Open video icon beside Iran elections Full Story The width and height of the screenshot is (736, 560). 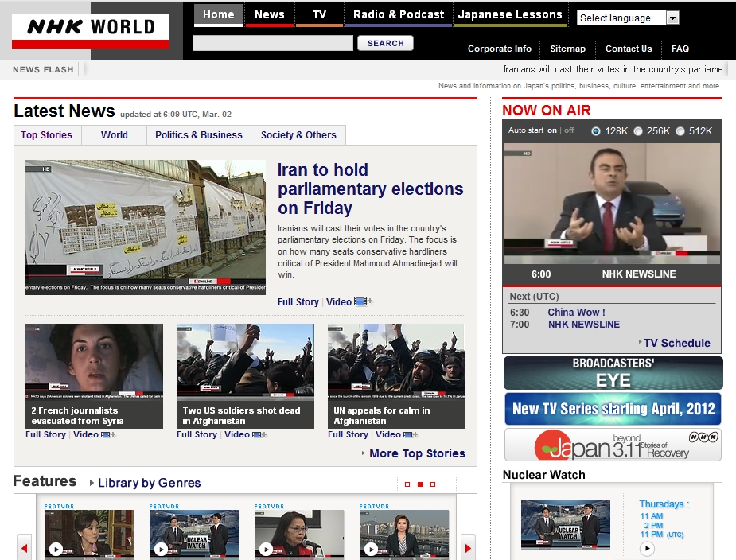(362, 302)
